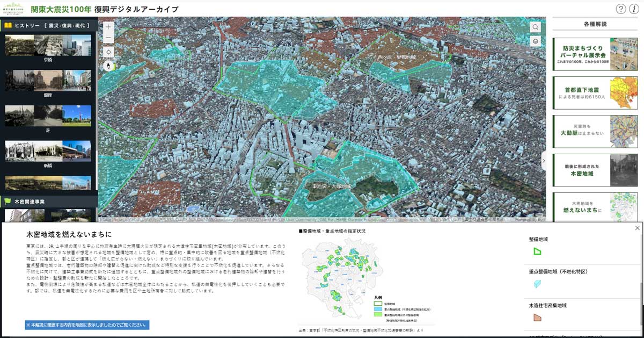Expand the ヒストリー section header
Image resolution: width=644 pixels, height=338 pixels.
tap(48, 25)
